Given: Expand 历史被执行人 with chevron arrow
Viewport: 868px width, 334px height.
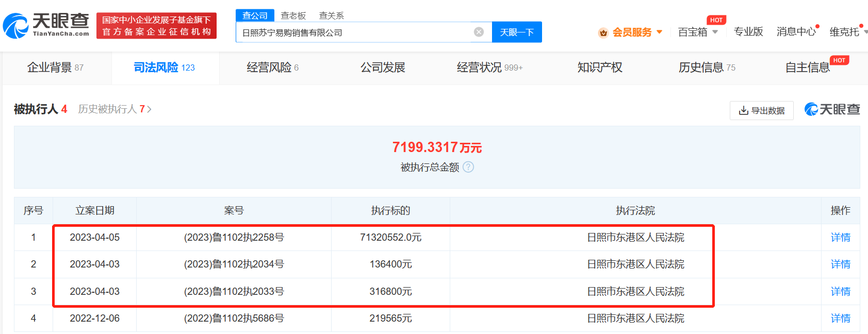Looking at the screenshot, I should pyautogui.click(x=149, y=109).
